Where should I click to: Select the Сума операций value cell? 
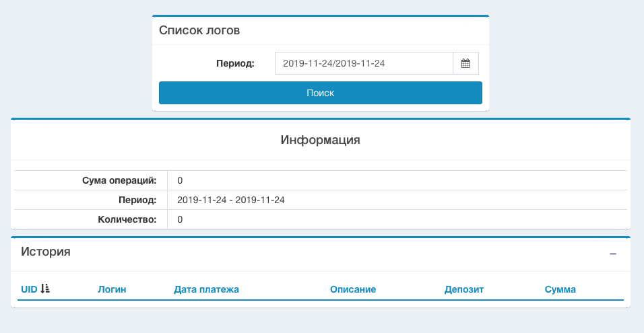pyautogui.click(x=180, y=180)
